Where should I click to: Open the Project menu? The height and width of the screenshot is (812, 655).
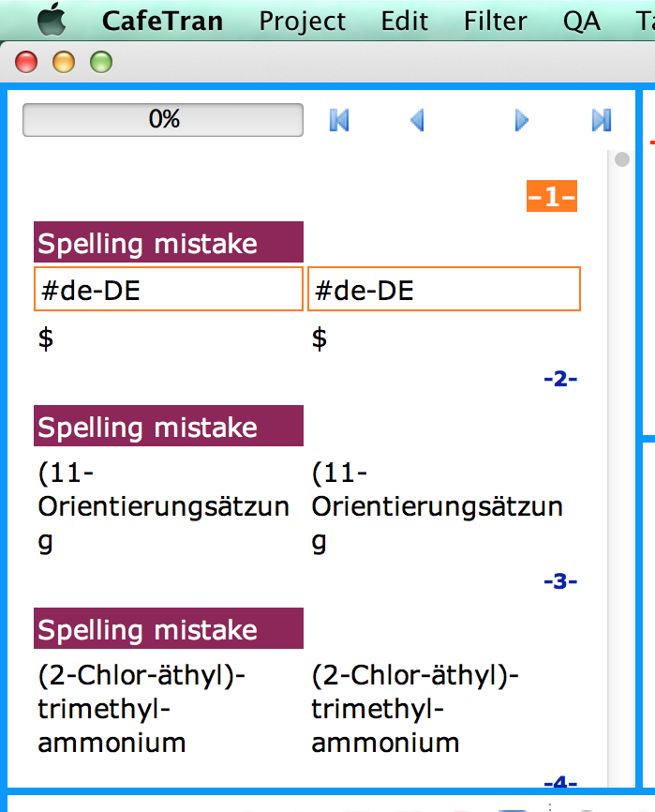coord(302,21)
